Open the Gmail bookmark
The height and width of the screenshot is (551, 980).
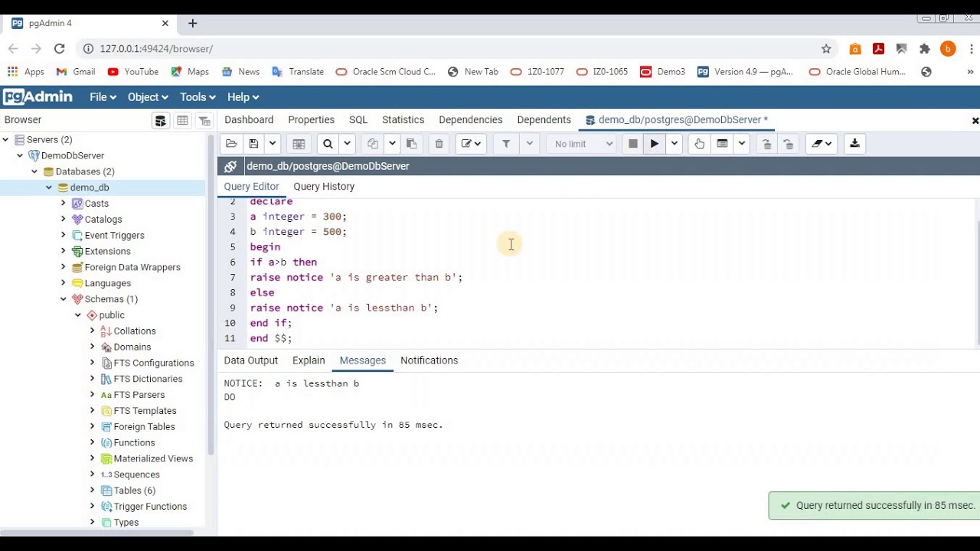(x=76, y=72)
